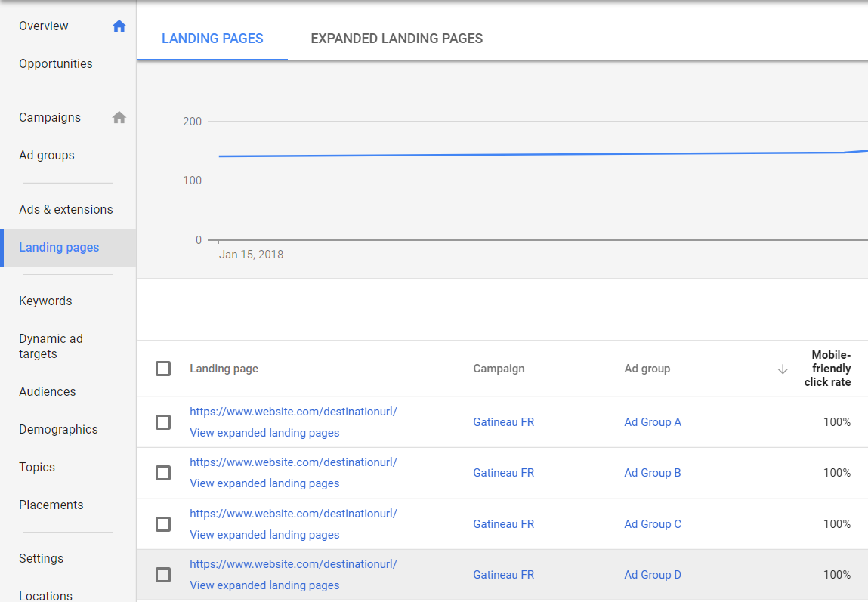Open the landing page URL for Ad Group A
The width and height of the screenshot is (868, 602).
(293, 412)
